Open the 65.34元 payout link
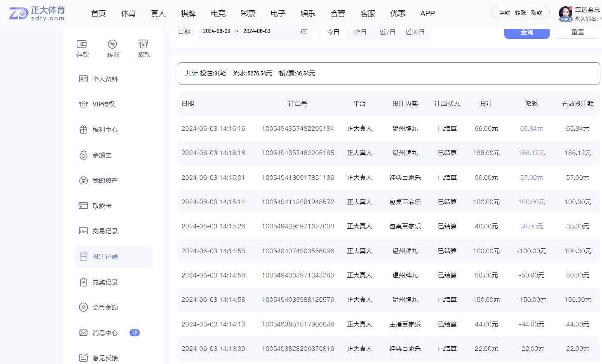Screen dimensions: 602x364 pyautogui.click(x=531, y=128)
